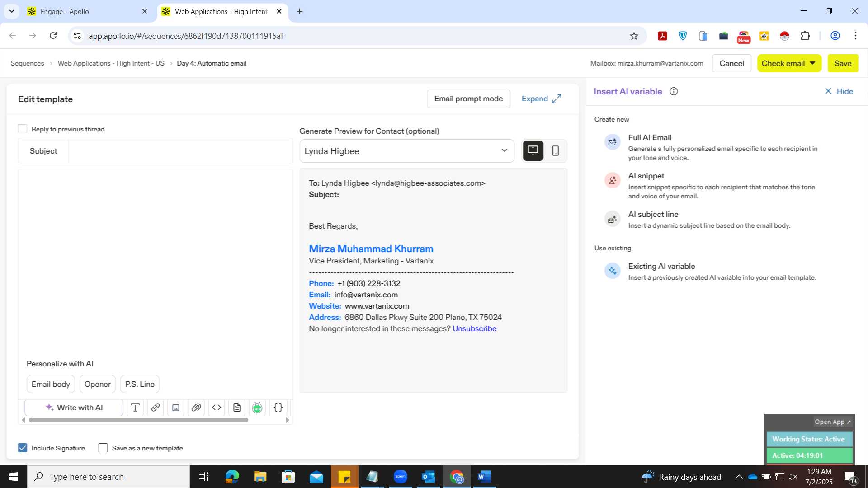The image size is (868, 488).
Task: Hide the Insert AI variable panel
Action: click(839, 92)
